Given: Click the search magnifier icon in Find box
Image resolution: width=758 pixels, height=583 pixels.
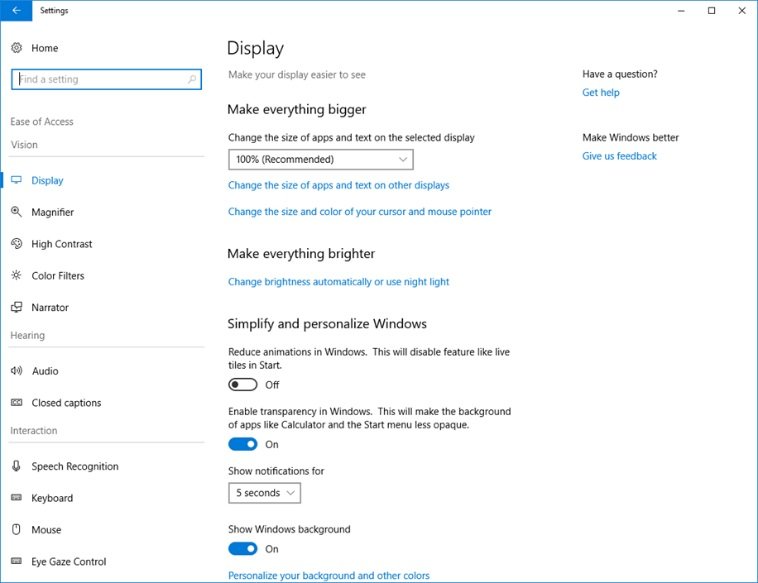Looking at the screenshot, I should tap(192, 79).
